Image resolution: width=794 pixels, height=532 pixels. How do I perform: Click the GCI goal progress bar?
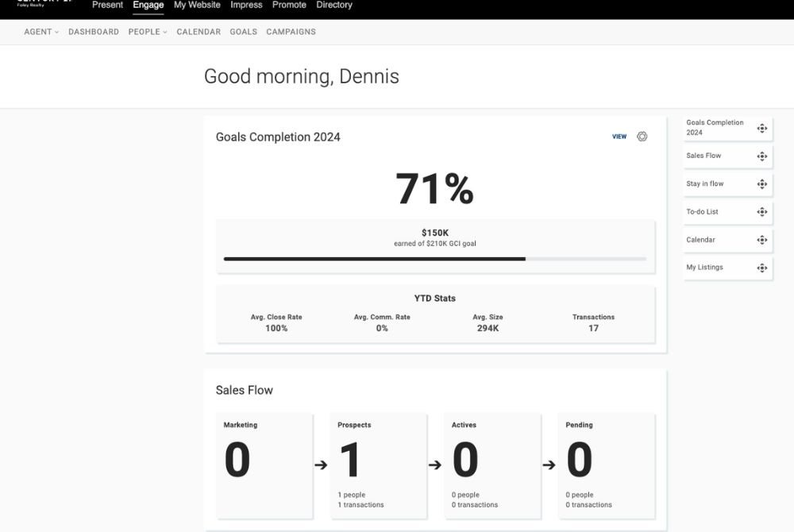(434, 259)
